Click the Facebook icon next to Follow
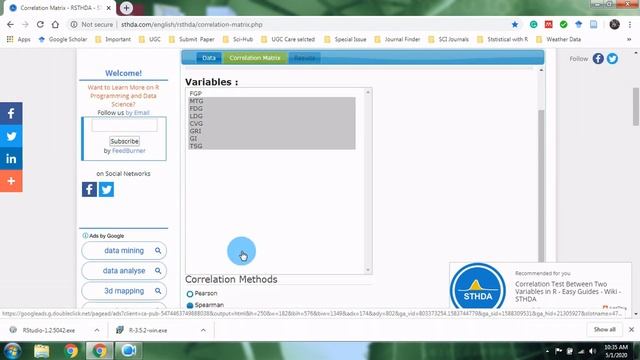The height and width of the screenshot is (360, 640). (x=598, y=58)
